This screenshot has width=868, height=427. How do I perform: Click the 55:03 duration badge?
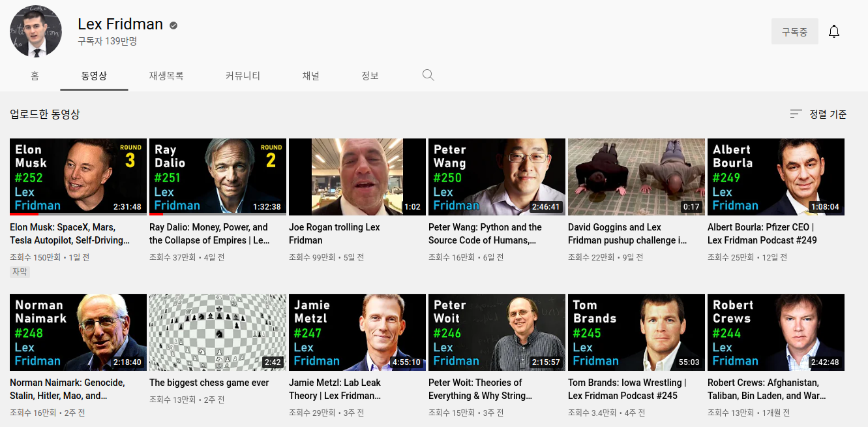coord(689,362)
